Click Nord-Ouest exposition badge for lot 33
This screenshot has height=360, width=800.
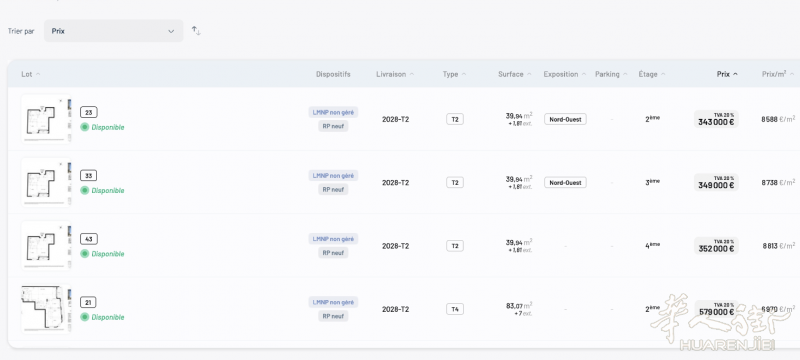[x=565, y=183]
